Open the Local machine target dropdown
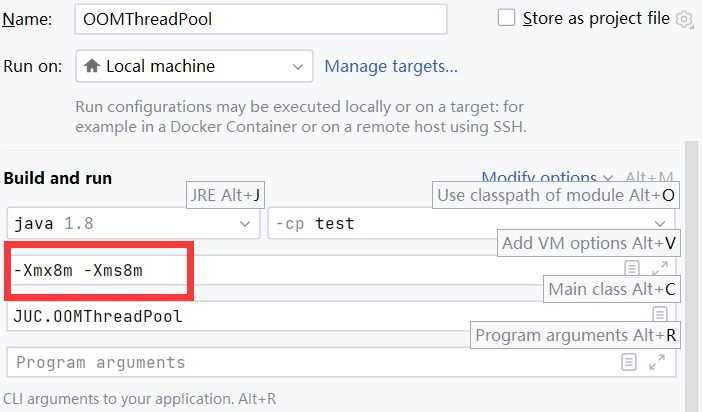Viewport: 702px width, 412px height. point(194,66)
